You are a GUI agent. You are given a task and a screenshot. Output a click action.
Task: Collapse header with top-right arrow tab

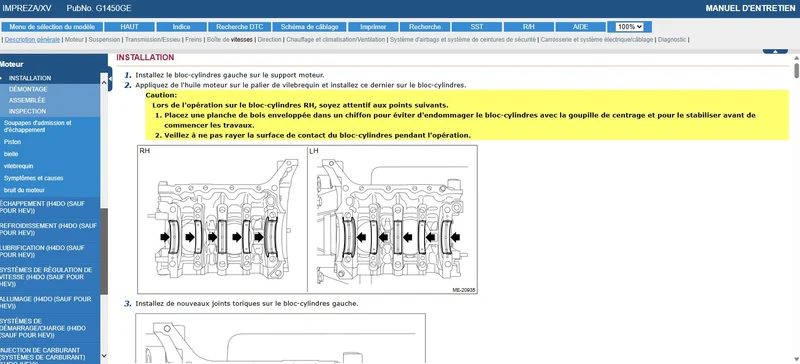pos(775,51)
